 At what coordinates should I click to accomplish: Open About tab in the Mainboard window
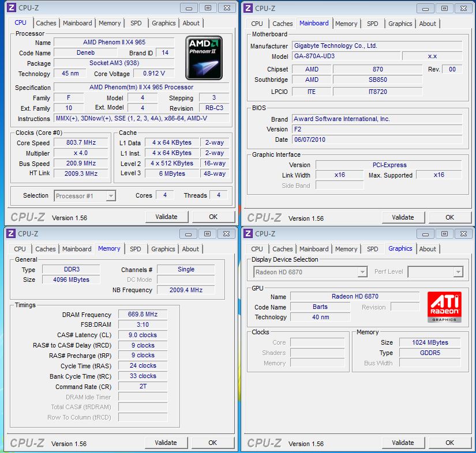428,24
